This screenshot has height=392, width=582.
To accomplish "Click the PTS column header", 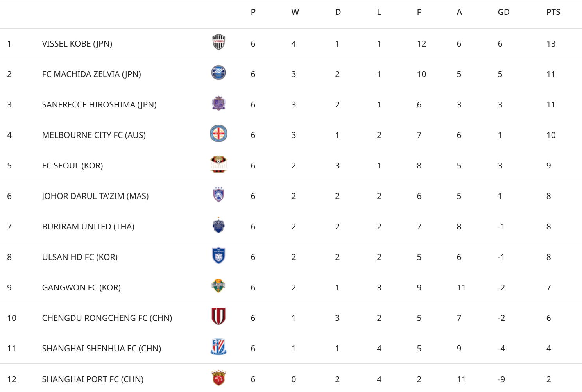I will tap(553, 12).
